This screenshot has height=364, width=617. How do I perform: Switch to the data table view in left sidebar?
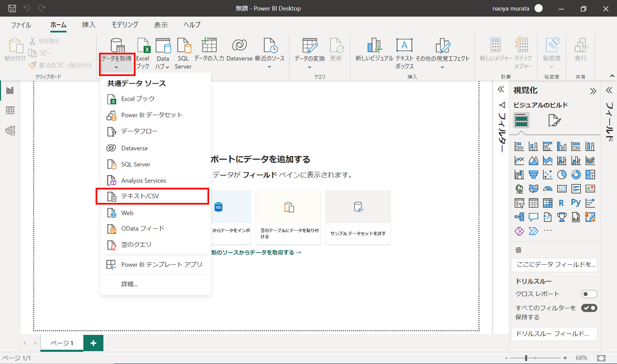[10, 111]
